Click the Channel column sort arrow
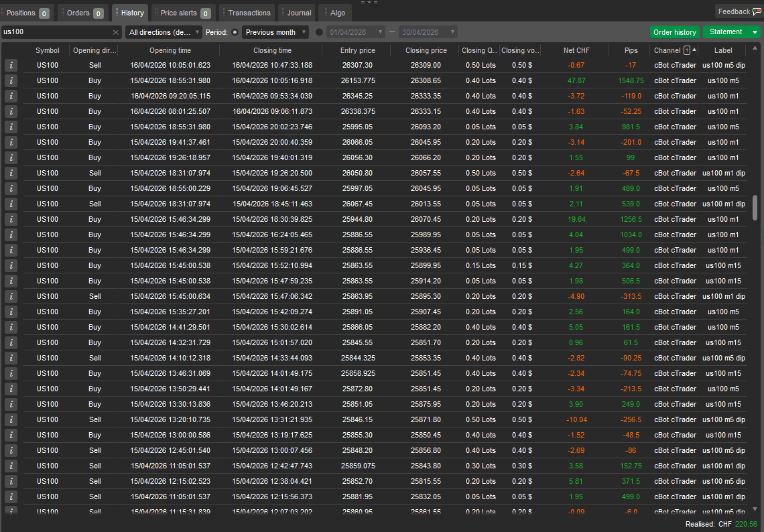 tap(694, 50)
